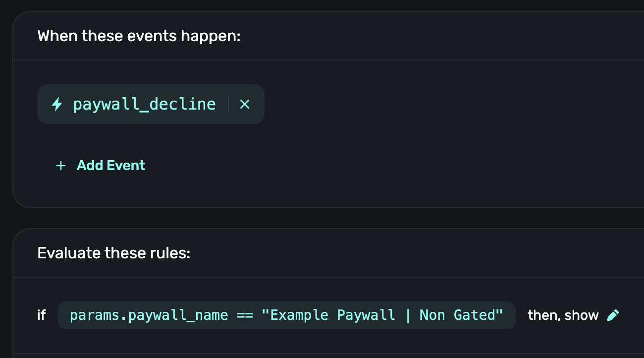Click the "Evaluate these rules:" heading
644x358 pixels.
[x=113, y=253]
